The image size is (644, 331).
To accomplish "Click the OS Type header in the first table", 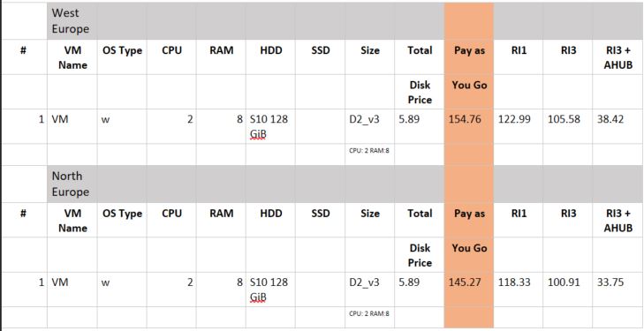I will [x=122, y=50].
